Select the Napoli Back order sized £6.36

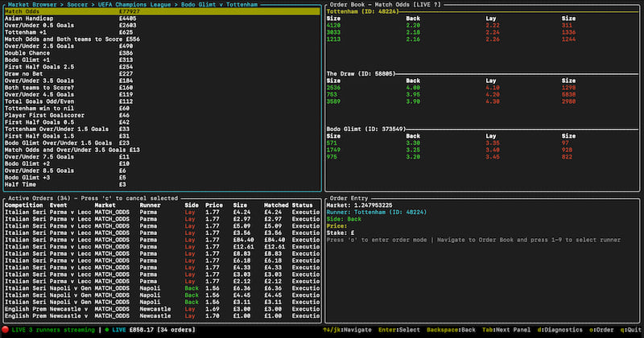click(163, 288)
